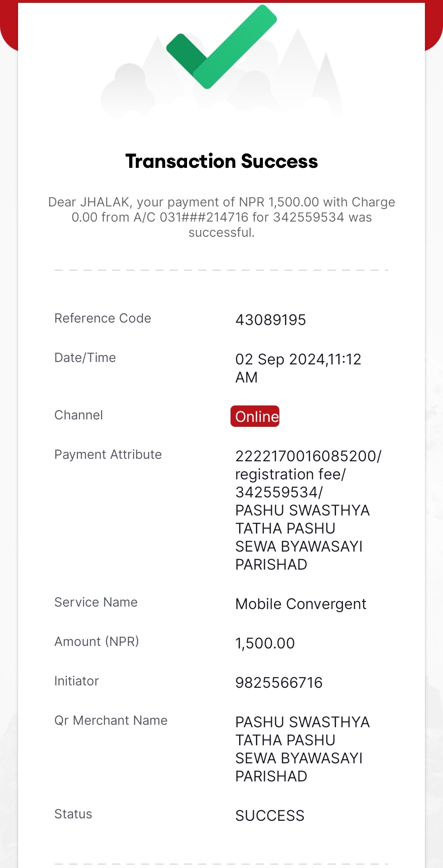Click the Payment Attribute label

[108, 454]
